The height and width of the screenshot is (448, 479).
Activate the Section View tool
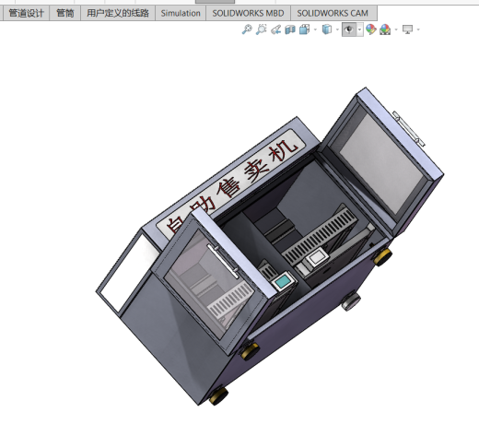(290, 29)
